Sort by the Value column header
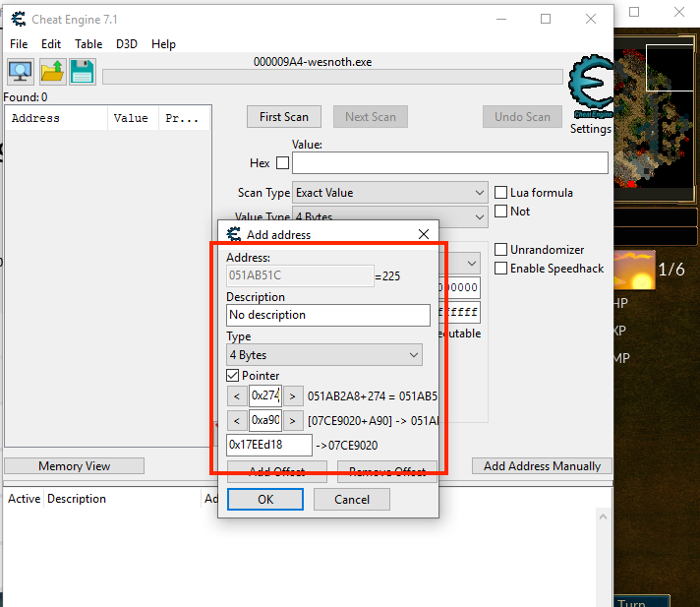This screenshot has width=700, height=607. [133, 118]
